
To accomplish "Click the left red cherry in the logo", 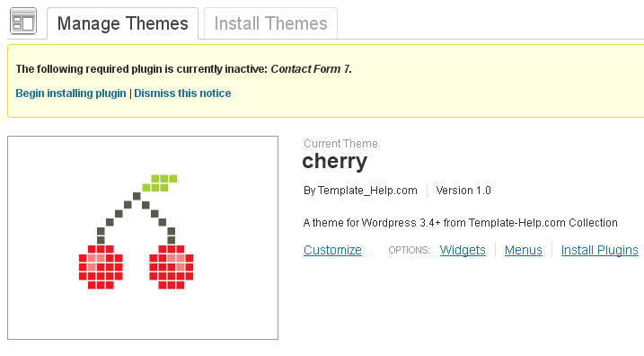I will (101, 267).
